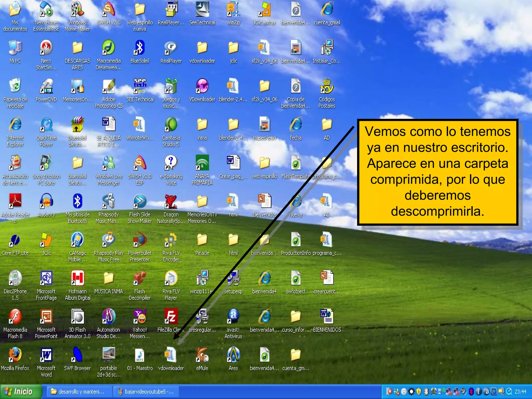Switch to desarrollo y manteni... taskbar window
The image size is (532, 399).
tap(78, 391)
